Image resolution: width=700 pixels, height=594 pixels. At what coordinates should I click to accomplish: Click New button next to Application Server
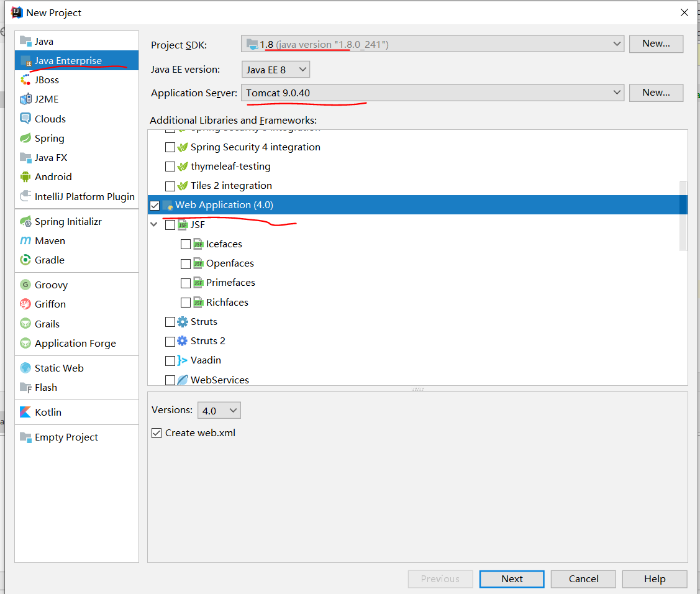(656, 93)
